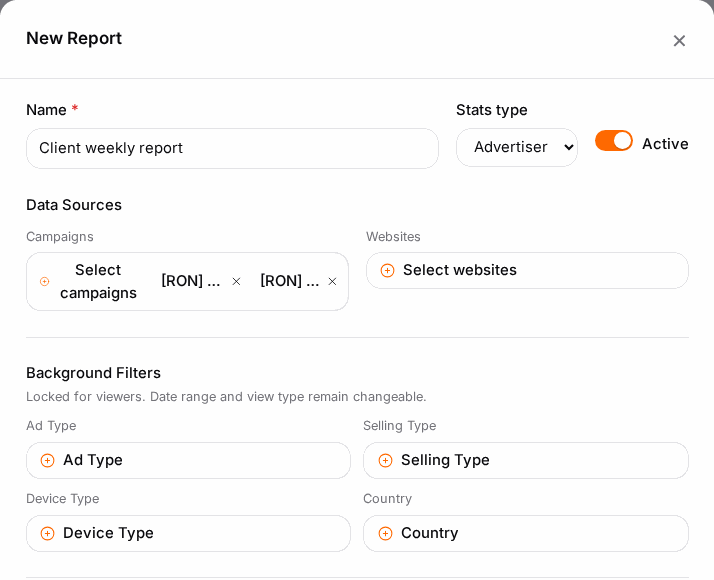
Task: Open the Stats type Advertiser dropdown
Action: tap(517, 147)
